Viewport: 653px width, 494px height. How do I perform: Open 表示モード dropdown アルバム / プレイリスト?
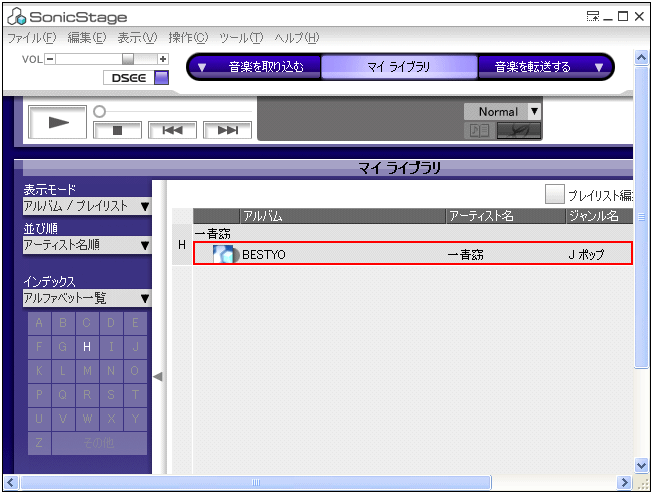tap(87, 206)
